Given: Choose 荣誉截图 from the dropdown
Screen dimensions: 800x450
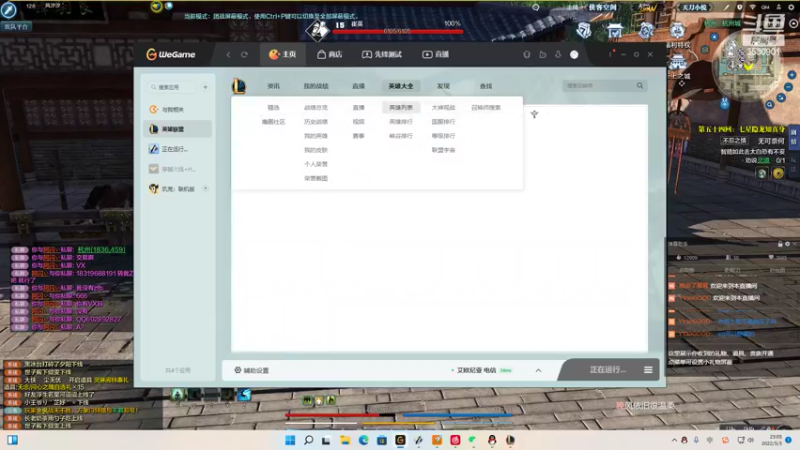Looking at the screenshot, I should coord(316,179).
